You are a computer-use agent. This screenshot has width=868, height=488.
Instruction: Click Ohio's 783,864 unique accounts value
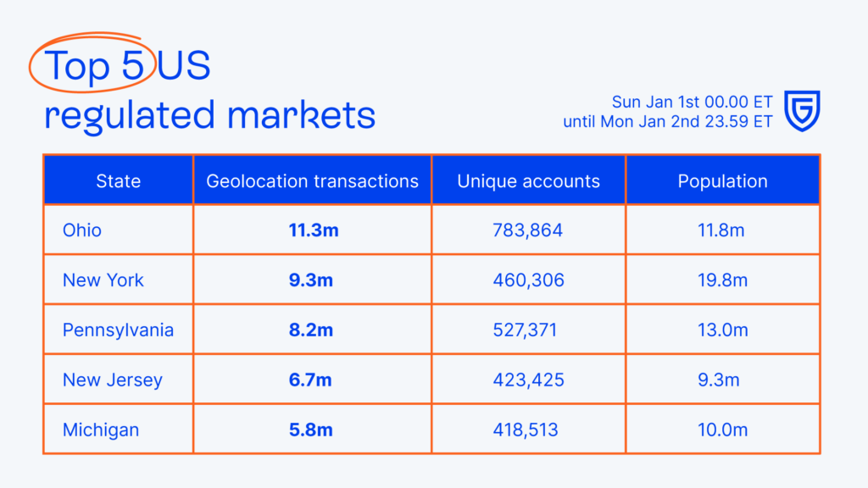coord(527,230)
